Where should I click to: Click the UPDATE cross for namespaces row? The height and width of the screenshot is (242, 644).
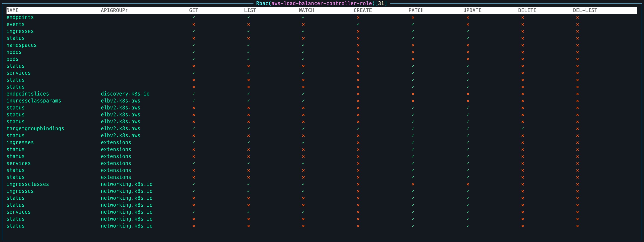click(468, 45)
